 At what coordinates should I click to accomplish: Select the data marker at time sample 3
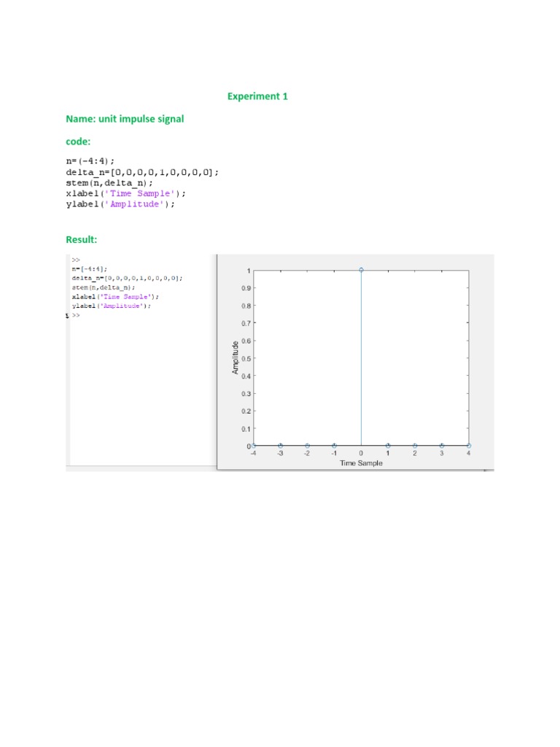pos(442,445)
